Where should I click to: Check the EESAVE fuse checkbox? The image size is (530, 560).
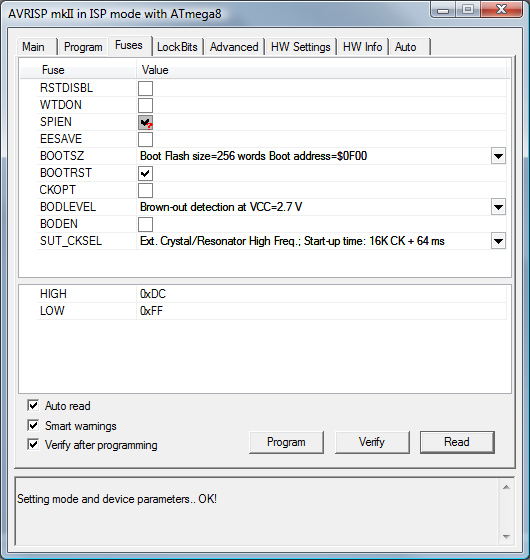click(x=145, y=139)
